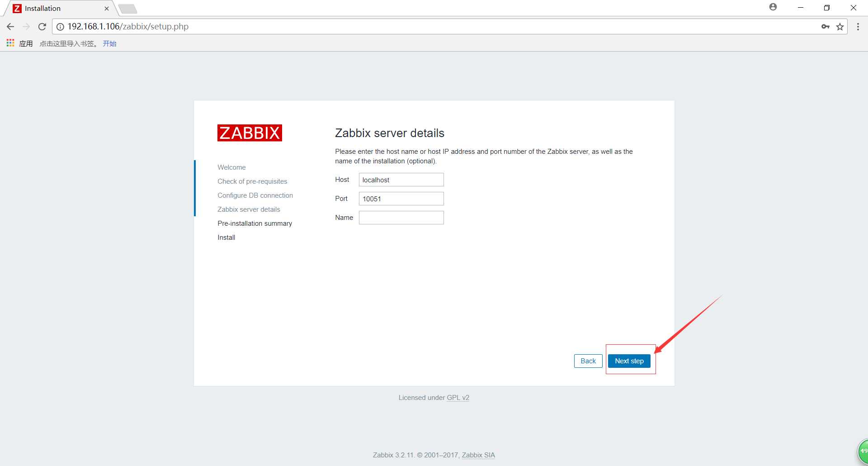Screen dimensions: 868x466
Task: Reload the current page
Action: click(x=42, y=27)
